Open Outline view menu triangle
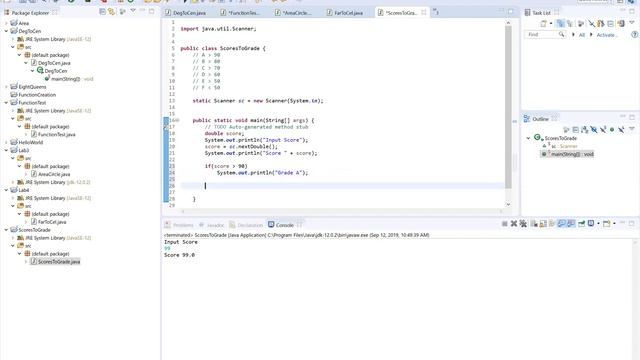640x360 pixels. [632, 129]
